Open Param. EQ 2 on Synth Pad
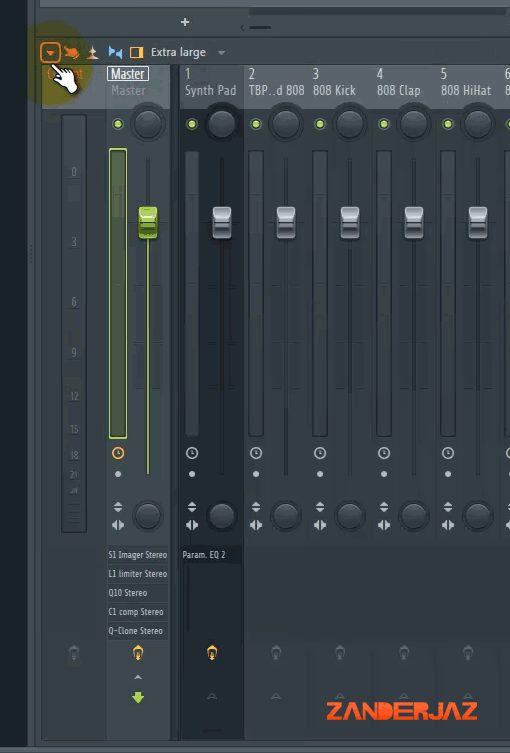 click(211, 555)
